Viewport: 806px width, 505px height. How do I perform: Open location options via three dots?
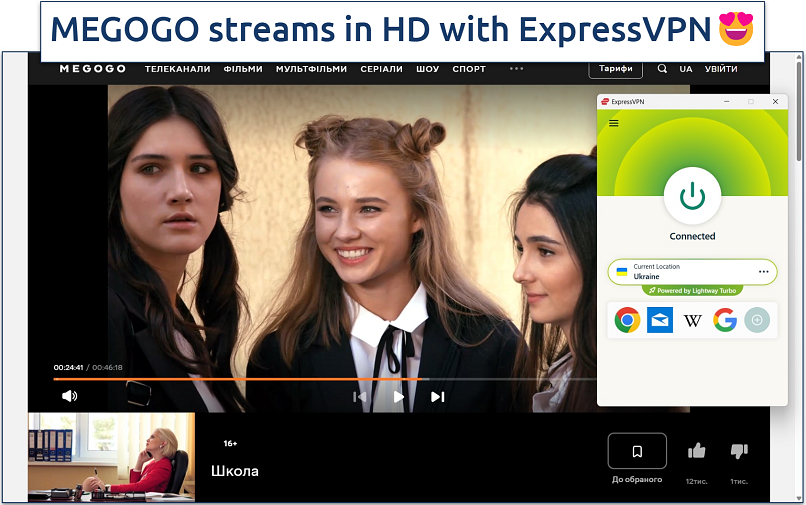pyautogui.click(x=764, y=272)
